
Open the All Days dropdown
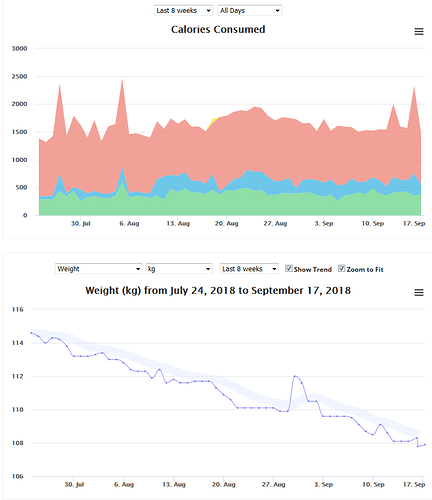pos(250,10)
